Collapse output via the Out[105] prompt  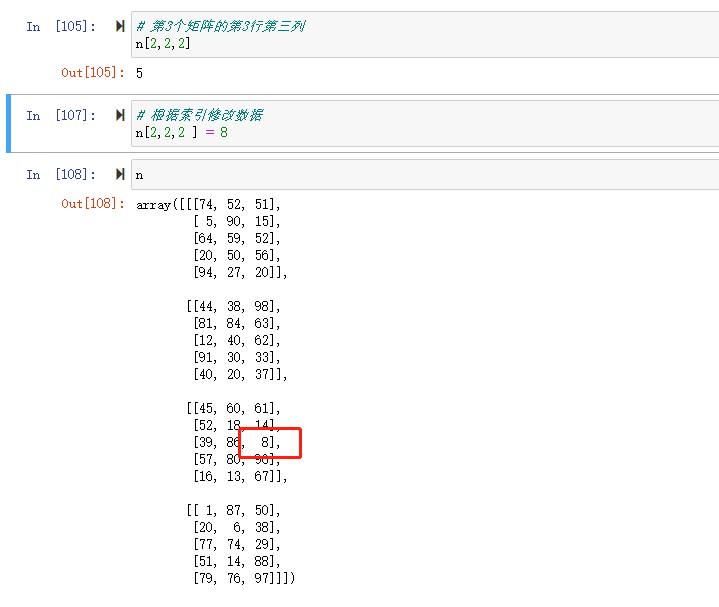93,73
